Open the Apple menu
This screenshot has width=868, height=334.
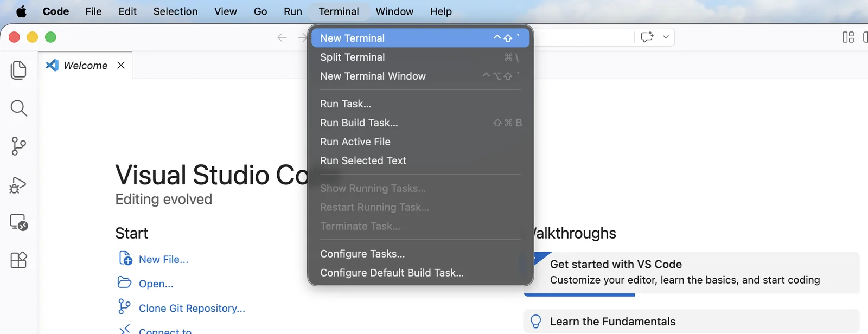pyautogui.click(x=21, y=11)
